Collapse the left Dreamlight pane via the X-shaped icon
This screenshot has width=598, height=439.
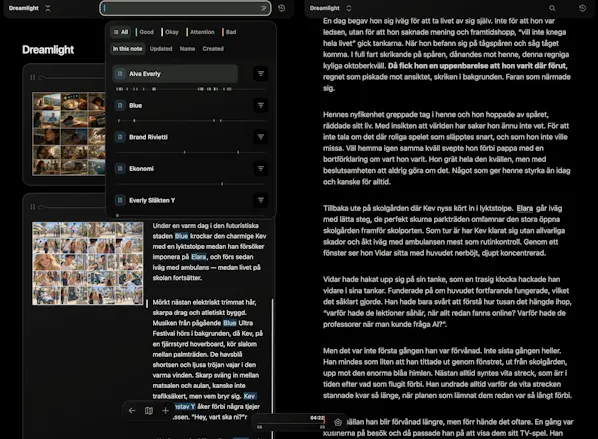point(48,8)
